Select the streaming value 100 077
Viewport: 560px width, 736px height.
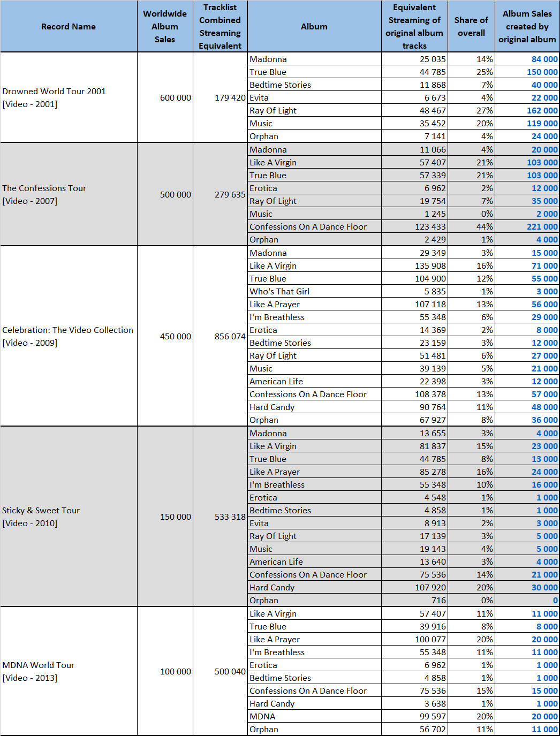414,639
